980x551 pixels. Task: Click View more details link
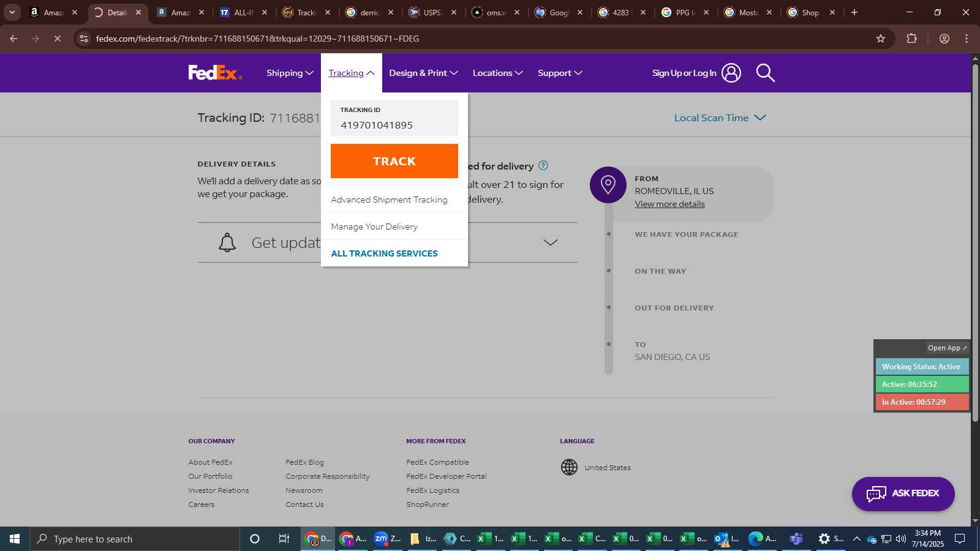(x=669, y=204)
